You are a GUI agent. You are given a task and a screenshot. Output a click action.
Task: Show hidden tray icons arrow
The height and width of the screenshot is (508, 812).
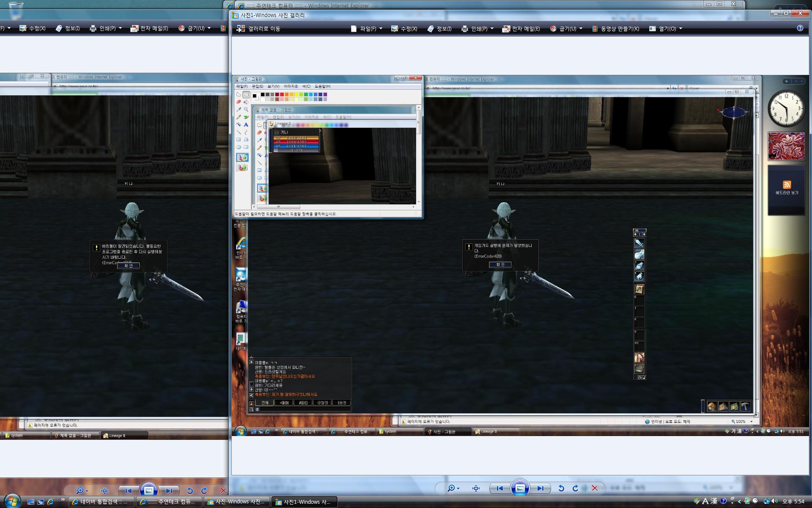pyautogui.click(x=739, y=502)
